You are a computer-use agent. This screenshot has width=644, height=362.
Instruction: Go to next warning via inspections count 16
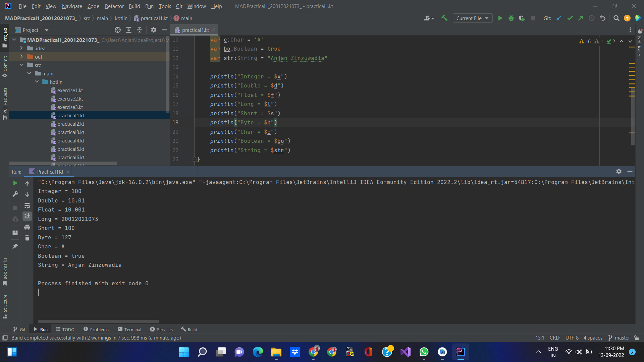(x=585, y=41)
